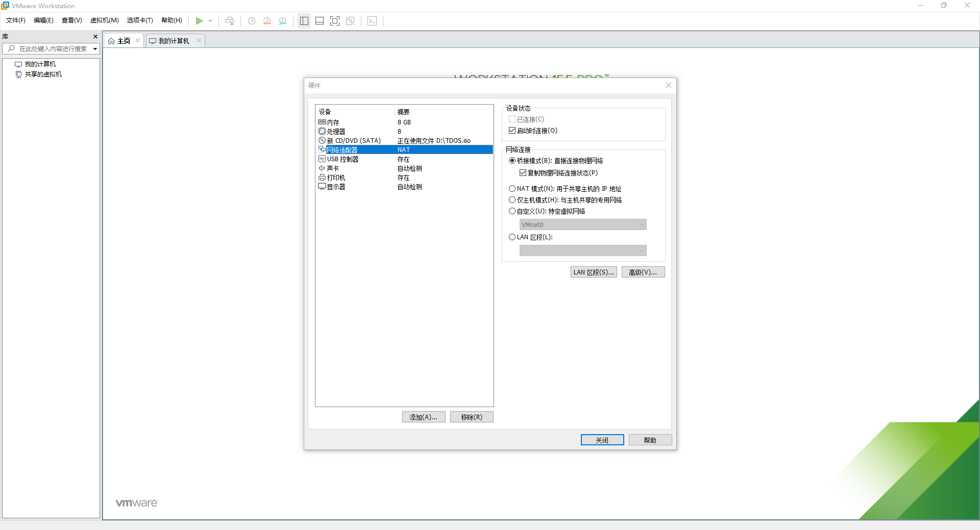Viewport: 980px width, 530px height.
Task: Select the 打印机 device row
Action: point(404,178)
